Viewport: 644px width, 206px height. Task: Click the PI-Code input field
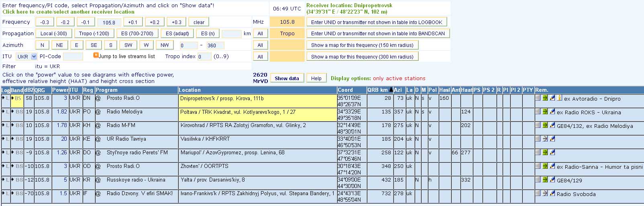73,57
